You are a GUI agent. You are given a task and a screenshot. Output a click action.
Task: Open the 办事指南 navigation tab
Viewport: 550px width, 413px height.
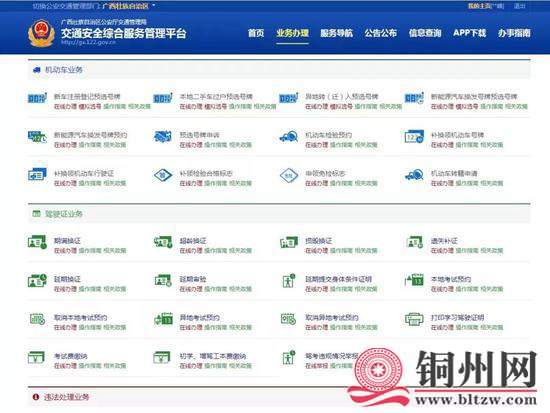[x=514, y=33]
